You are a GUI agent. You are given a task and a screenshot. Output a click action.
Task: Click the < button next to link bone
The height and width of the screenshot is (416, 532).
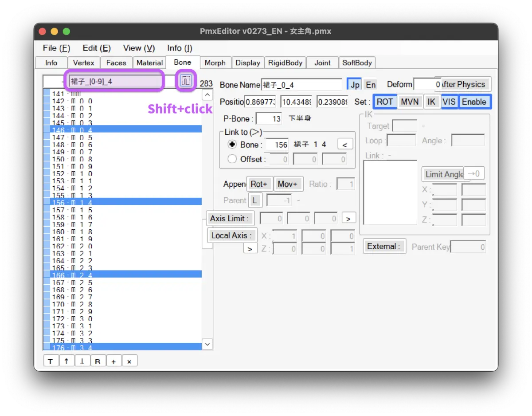click(x=345, y=144)
